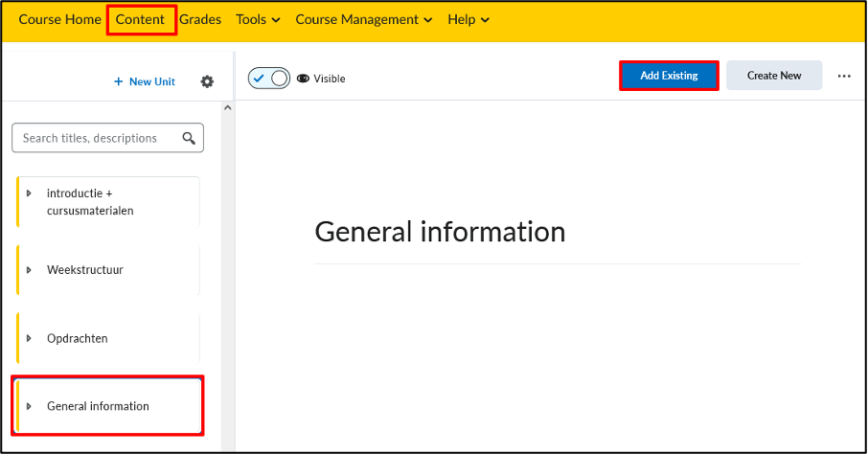This screenshot has width=868, height=454.
Task: Open the three-dots more options menu
Action: tap(844, 76)
